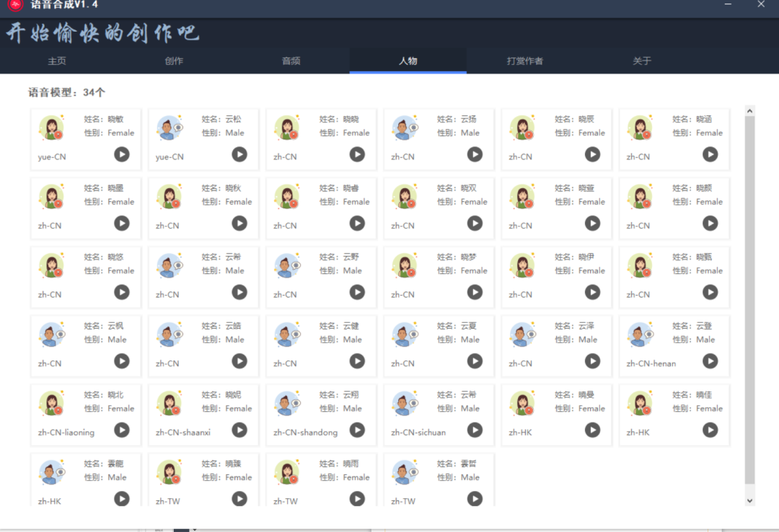Play the 晓敏 yue-CN voice sample
The width and height of the screenshot is (779, 532).
122,154
